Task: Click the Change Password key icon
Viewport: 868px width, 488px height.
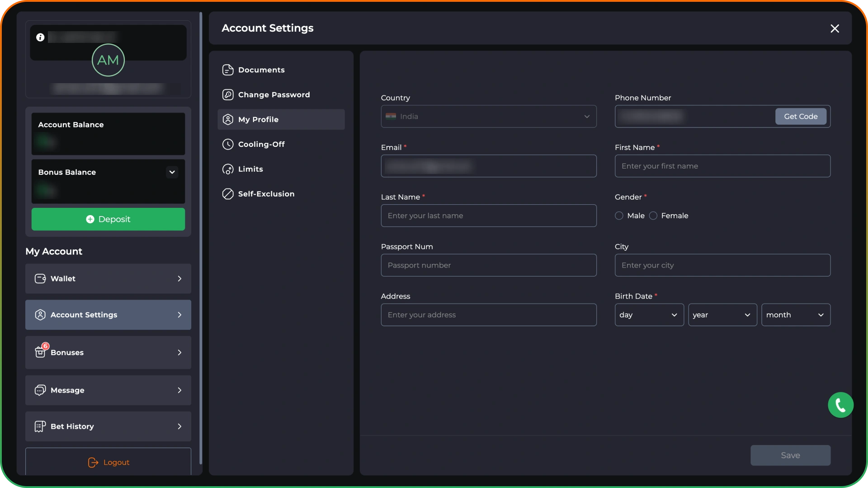Action: 228,95
